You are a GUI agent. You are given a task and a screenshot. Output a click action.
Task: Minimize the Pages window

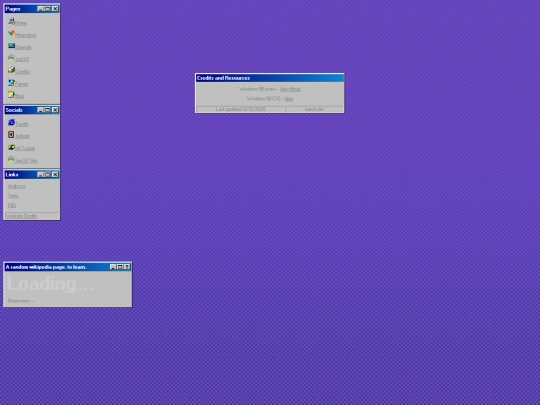[41, 9]
